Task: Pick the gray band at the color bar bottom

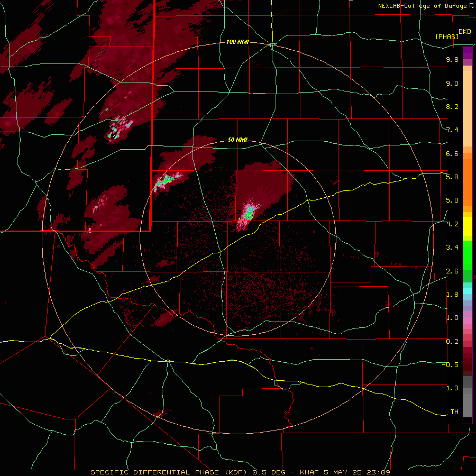Action: (x=467, y=404)
